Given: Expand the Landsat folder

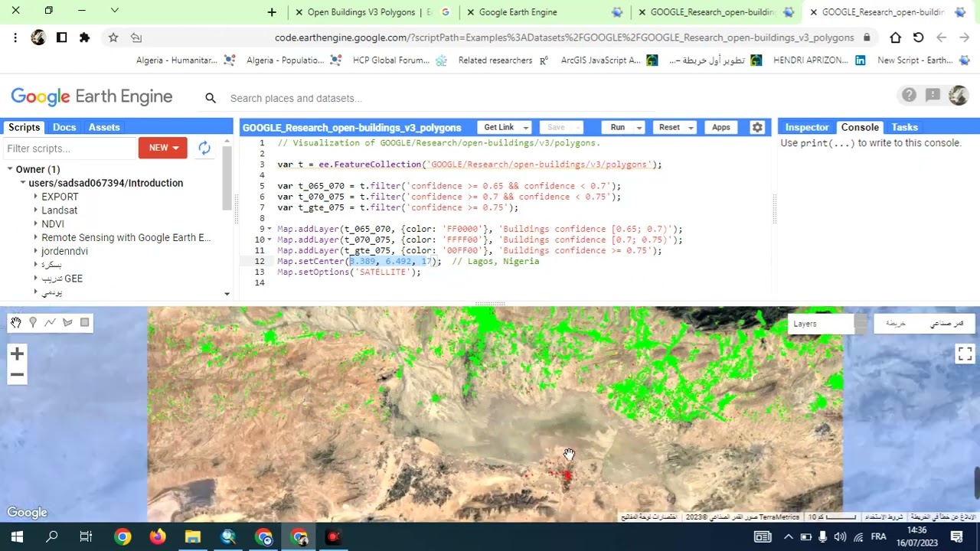Looking at the screenshot, I should click(x=35, y=210).
